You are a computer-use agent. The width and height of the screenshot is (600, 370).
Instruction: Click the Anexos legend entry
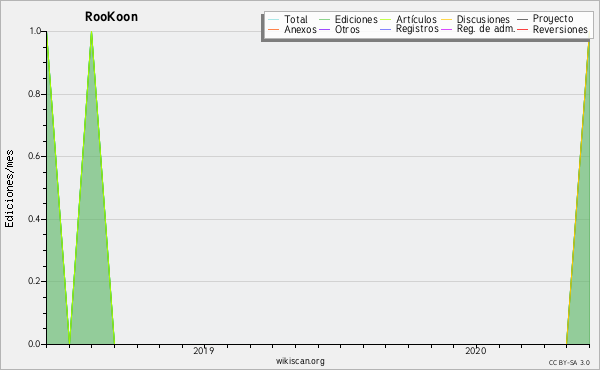pyautogui.click(x=300, y=29)
